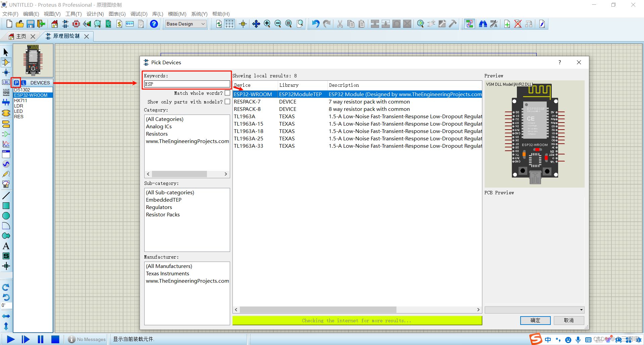Screen dimensions: 644x345
Task: Click the cut scissors icon
Action: 340,24
